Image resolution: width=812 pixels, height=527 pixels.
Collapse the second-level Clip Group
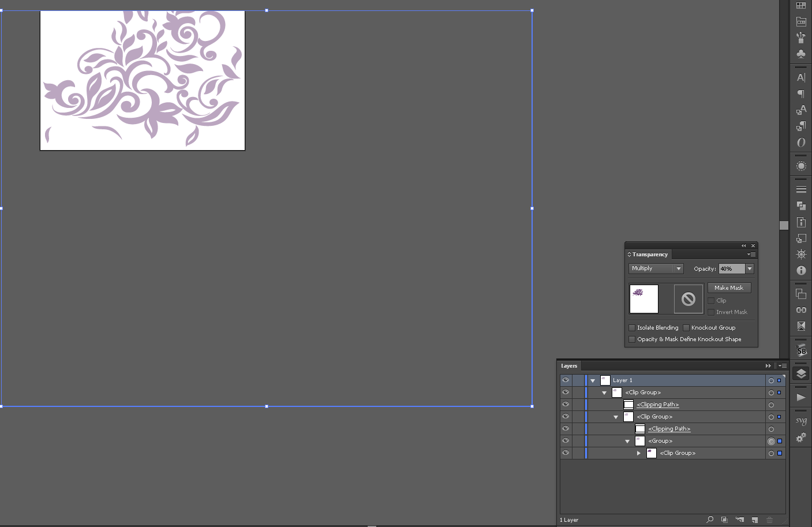tap(616, 417)
